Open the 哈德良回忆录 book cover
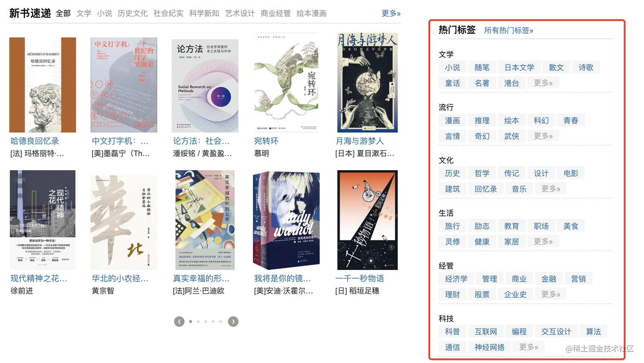 point(43,85)
